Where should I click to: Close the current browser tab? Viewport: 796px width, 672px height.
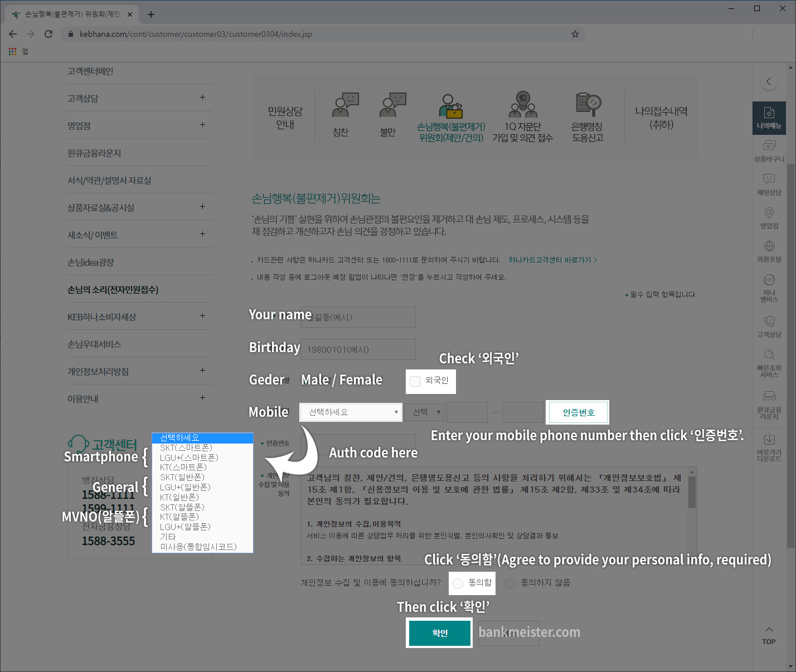tap(130, 14)
